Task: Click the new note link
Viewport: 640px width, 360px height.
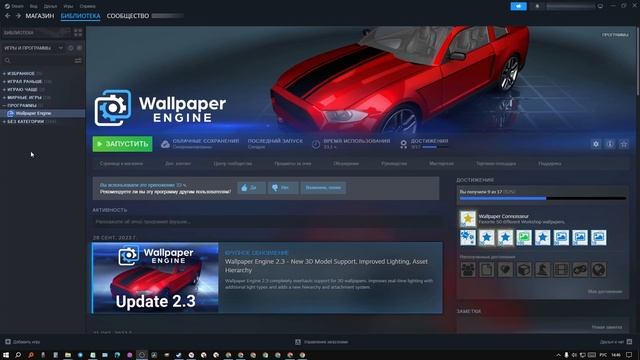Action: pos(607,327)
